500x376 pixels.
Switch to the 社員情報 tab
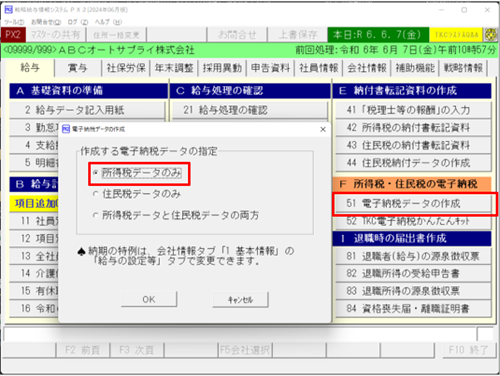pyautogui.click(x=319, y=68)
